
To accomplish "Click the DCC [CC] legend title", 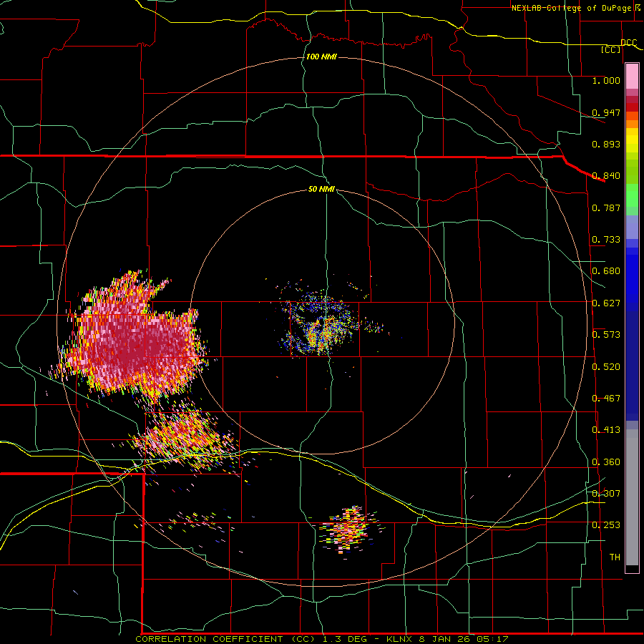I will (619, 46).
